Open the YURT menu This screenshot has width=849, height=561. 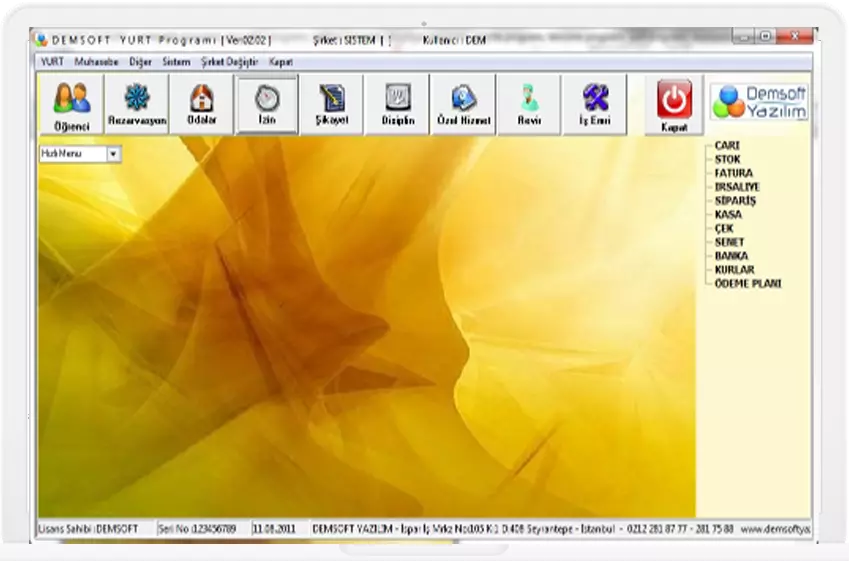pos(52,61)
